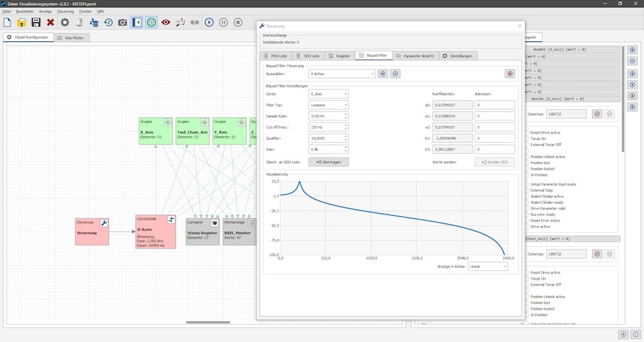Viewport: 644px width, 342px height.
Task: Toggle the side panel visibility toolbar button
Action: 137,22
